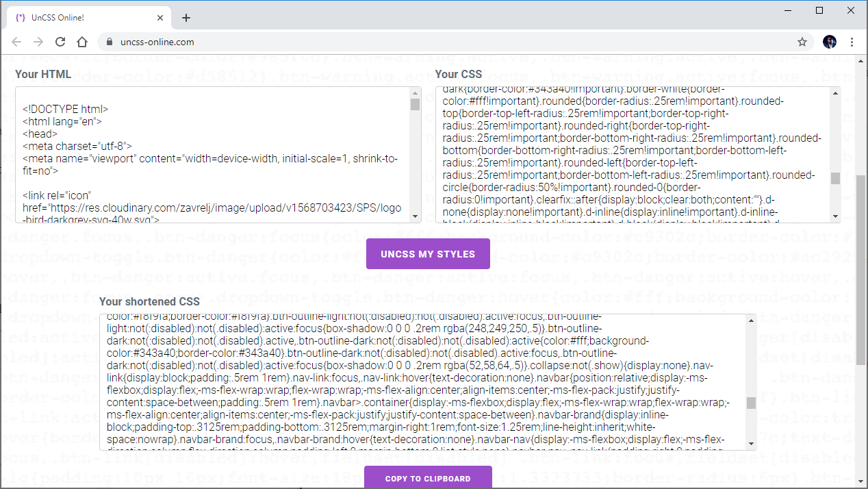Click the HTML textarea scroll-up arrow
This screenshot has height=489, width=868.
pyautogui.click(x=415, y=92)
